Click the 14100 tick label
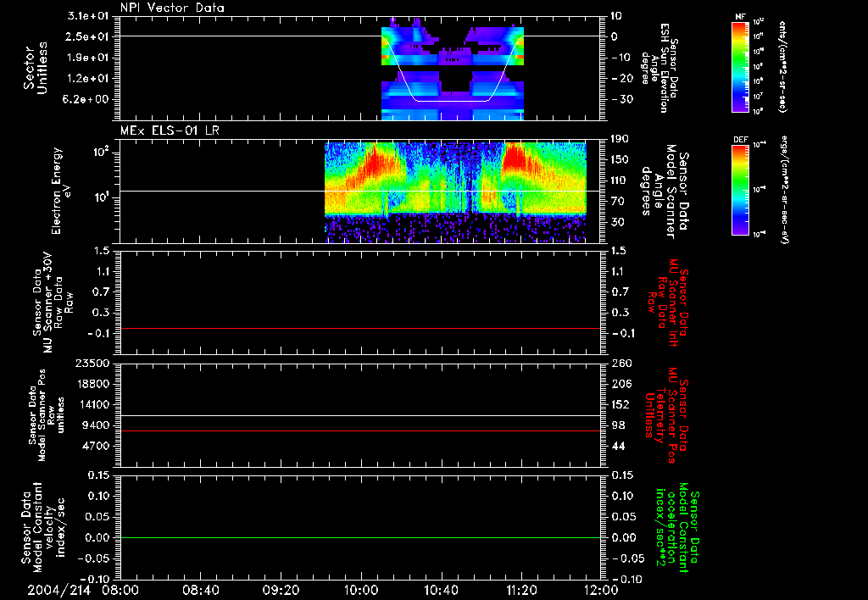Viewport: 868px width, 600px height. click(x=92, y=404)
